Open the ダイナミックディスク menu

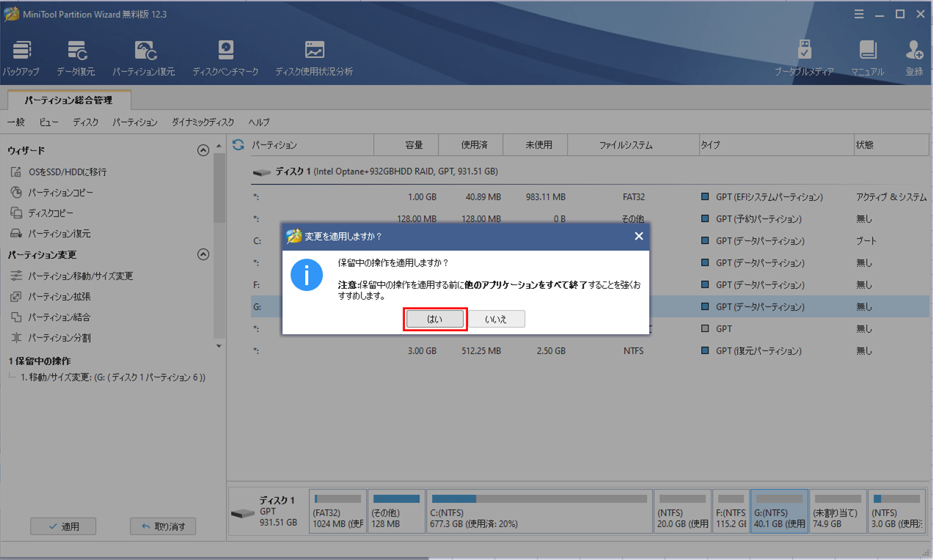coord(203,122)
